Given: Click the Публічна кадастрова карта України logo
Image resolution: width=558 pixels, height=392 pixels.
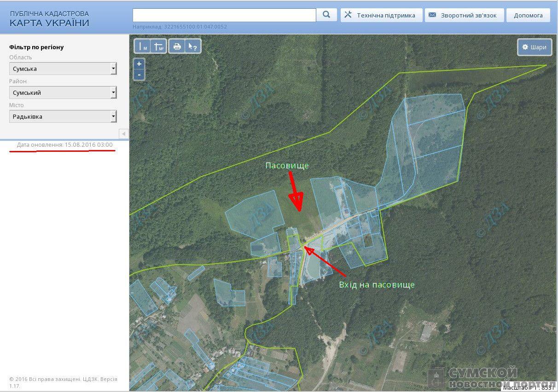Looking at the screenshot, I should [x=49, y=19].
